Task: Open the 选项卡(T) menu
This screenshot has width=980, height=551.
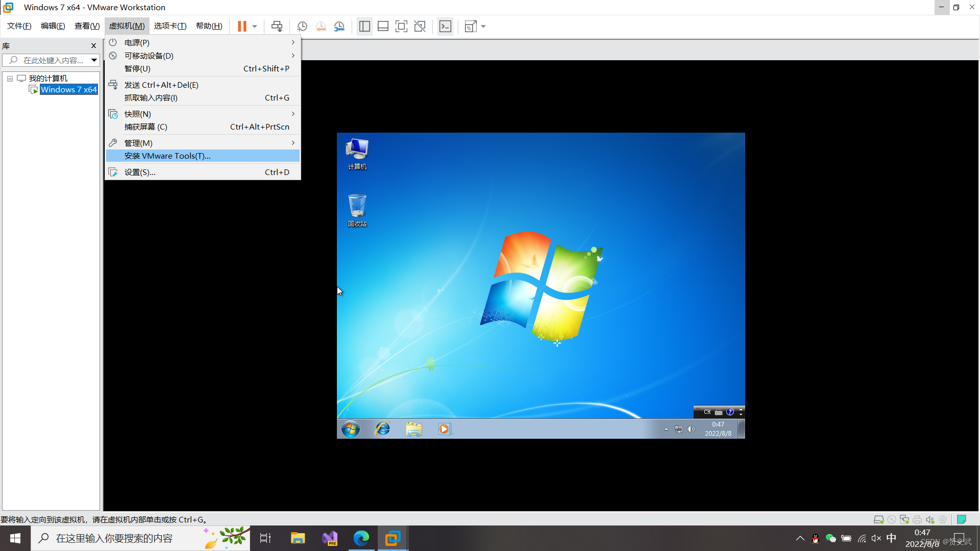Action: pyautogui.click(x=170, y=26)
